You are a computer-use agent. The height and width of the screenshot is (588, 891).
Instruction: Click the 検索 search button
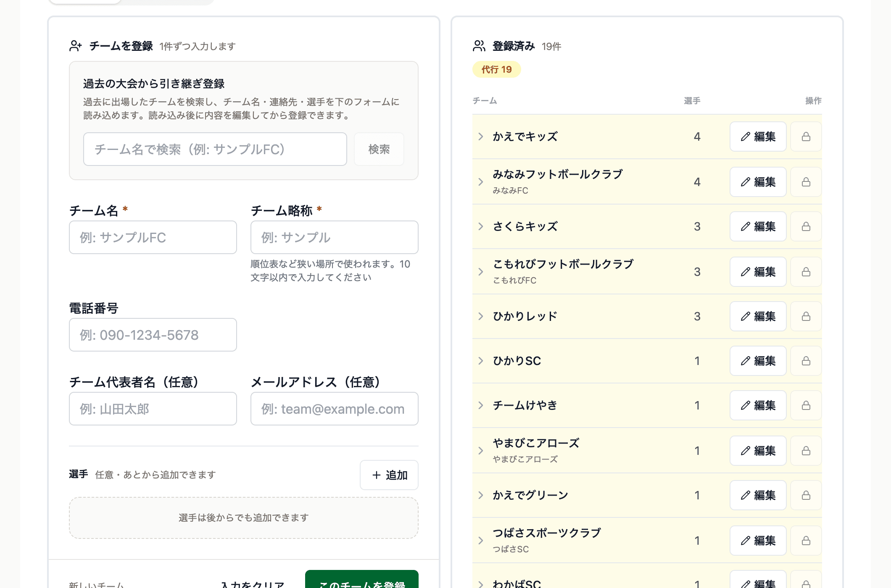click(x=379, y=149)
